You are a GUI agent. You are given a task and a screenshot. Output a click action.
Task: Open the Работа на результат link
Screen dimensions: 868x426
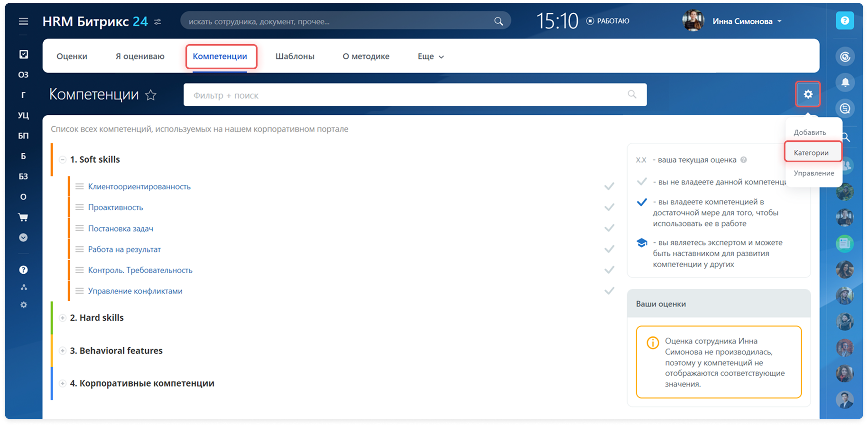pos(124,249)
